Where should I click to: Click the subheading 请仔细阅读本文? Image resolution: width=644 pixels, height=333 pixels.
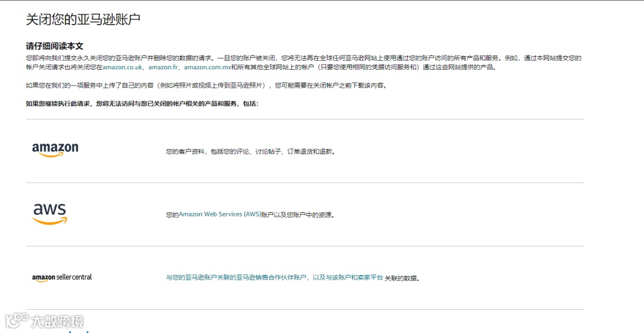(x=55, y=45)
